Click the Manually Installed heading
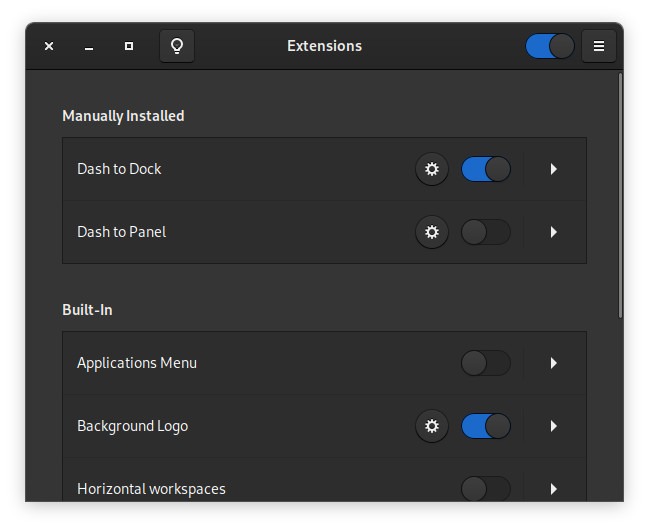Screen dimensions: 649x530 click(123, 116)
